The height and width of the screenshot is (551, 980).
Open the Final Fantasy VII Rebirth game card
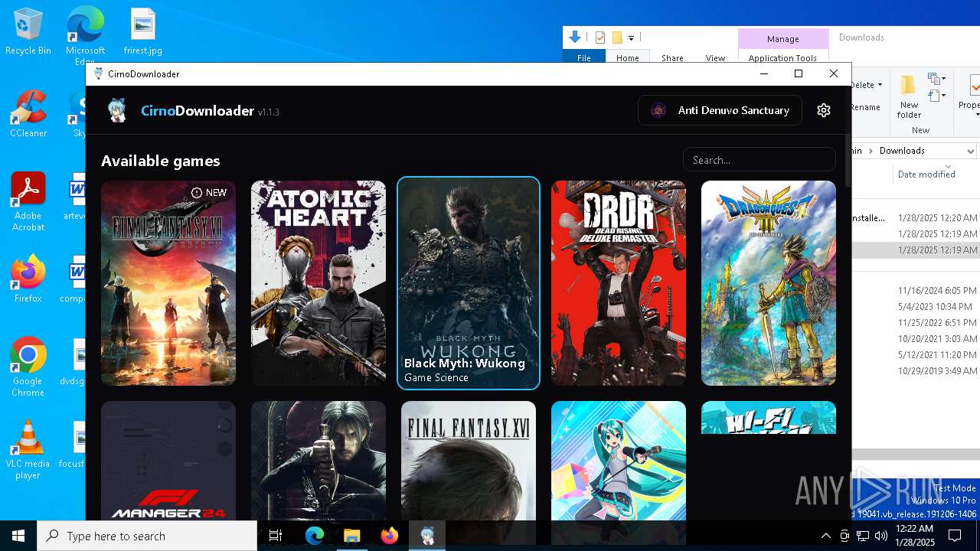tap(168, 283)
